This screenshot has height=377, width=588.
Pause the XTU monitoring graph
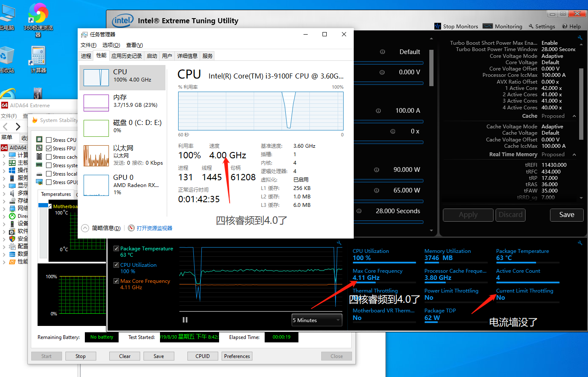185,320
